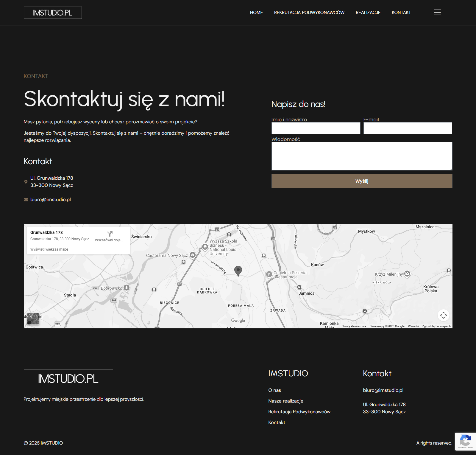Click the reCAPTCHA badge icon
This screenshot has width=476, height=455.
tap(465, 441)
